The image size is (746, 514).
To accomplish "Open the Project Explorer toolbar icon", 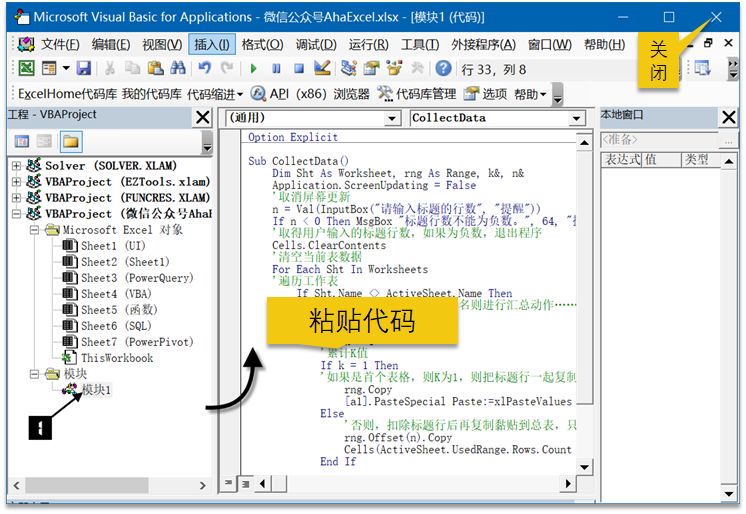I will coord(349,69).
